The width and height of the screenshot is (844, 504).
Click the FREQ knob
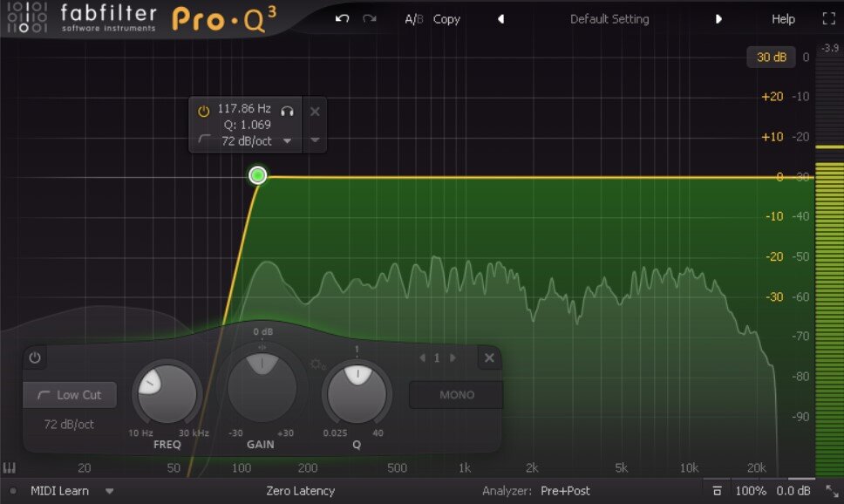coord(167,393)
